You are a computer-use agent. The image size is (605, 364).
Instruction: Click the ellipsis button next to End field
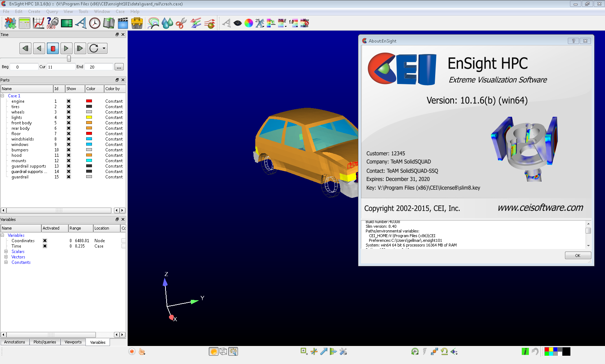(x=119, y=67)
